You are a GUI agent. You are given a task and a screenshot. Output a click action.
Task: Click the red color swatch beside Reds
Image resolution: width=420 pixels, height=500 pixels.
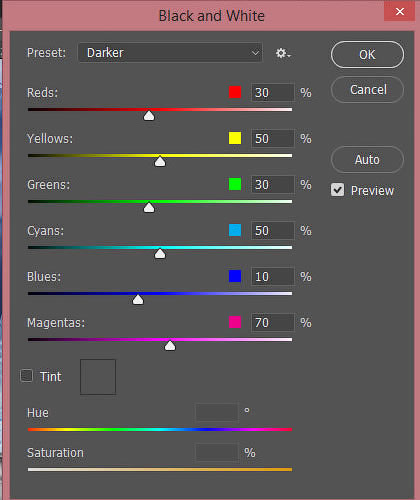point(235,92)
